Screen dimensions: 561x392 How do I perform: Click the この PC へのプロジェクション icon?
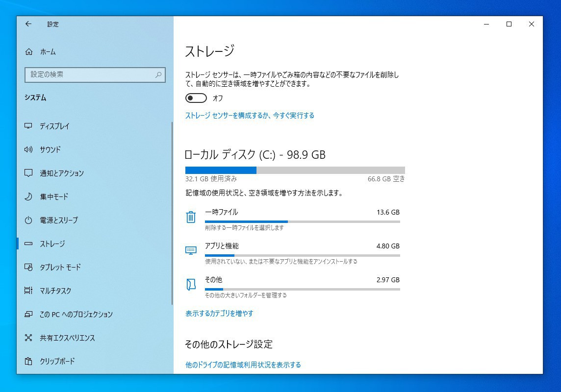(28, 314)
